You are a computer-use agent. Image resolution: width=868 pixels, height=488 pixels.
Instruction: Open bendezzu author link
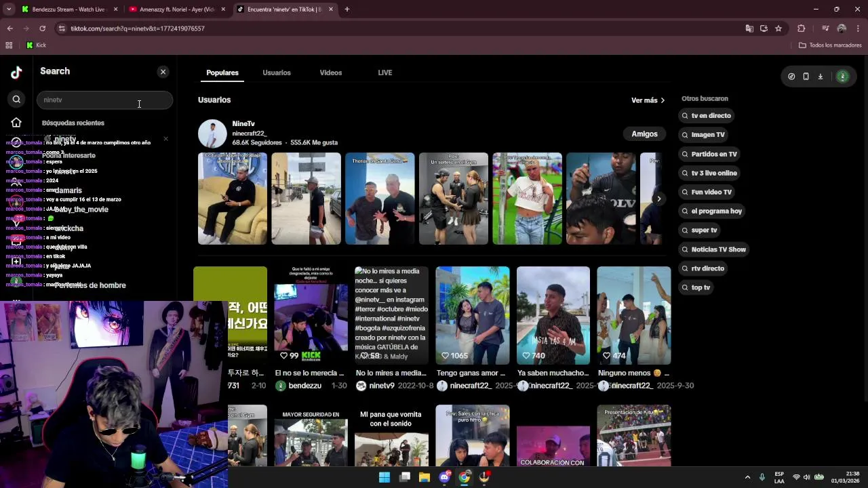click(x=298, y=386)
